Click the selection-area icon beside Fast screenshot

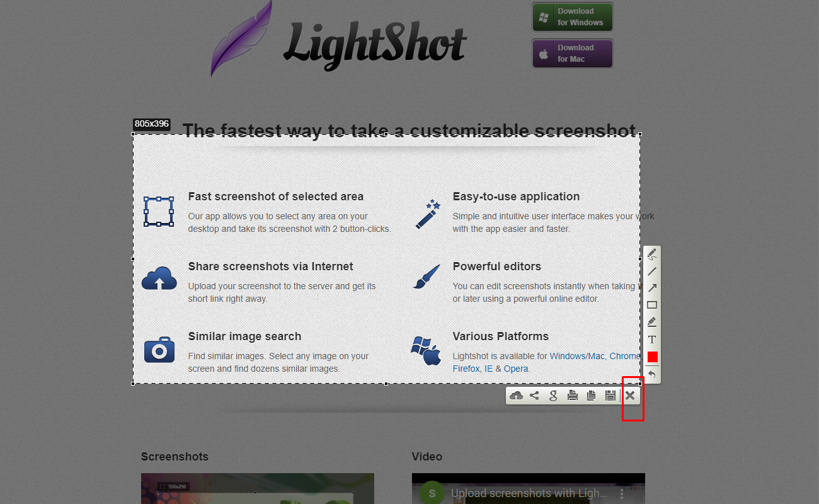click(159, 212)
